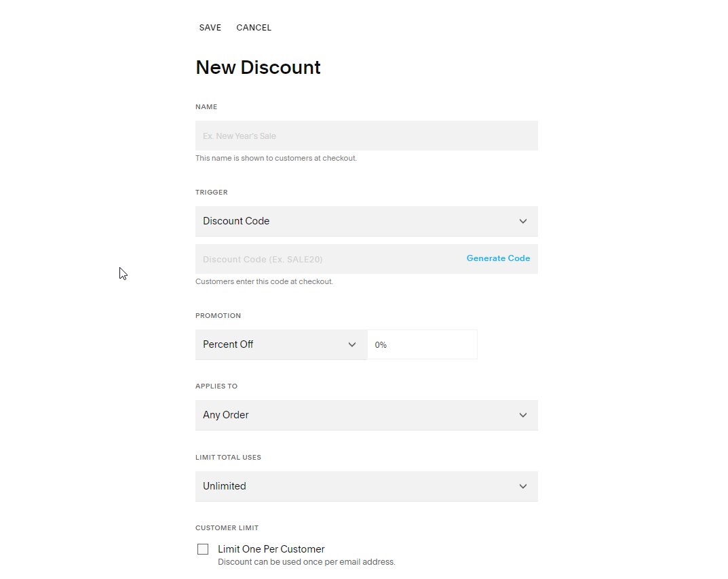Click the Discount Code text field
Viewport: 728px width, 579px height.
pyautogui.click(x=326, y=259)
